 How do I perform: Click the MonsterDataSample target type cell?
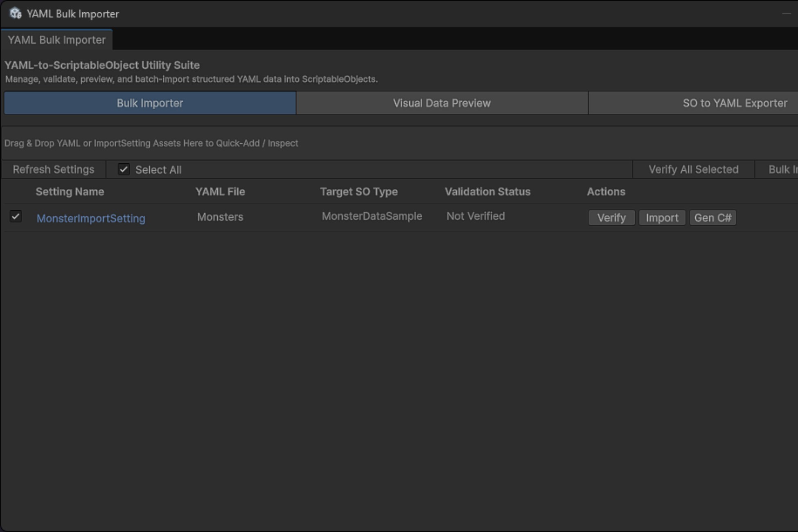click(x=372, y=216)
